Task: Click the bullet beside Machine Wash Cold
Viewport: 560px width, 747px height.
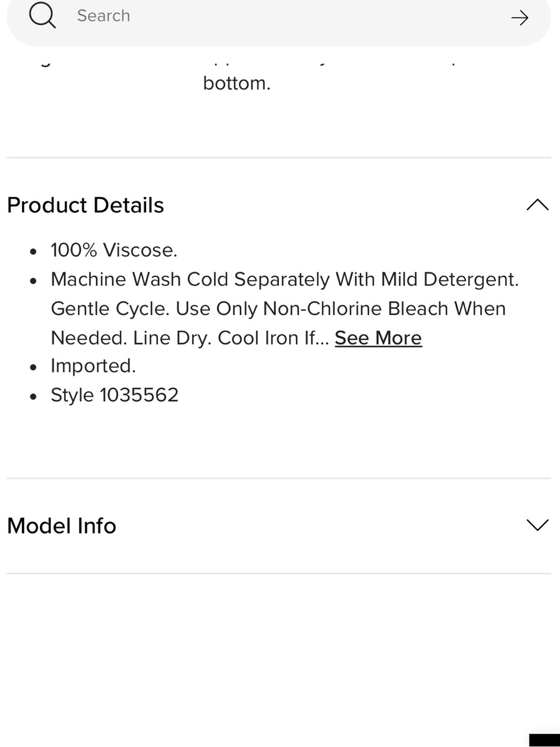Action: click(x=34, y=280)
